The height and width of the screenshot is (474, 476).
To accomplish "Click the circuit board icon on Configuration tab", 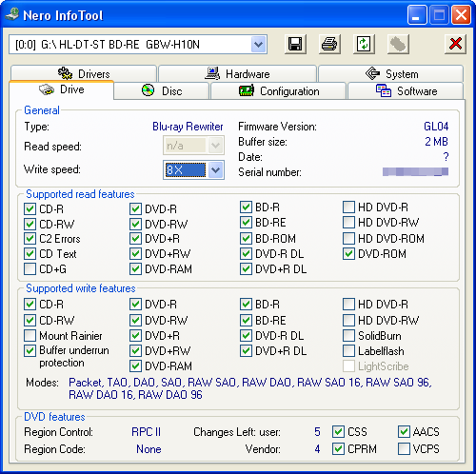I will [x=247, y=90].
